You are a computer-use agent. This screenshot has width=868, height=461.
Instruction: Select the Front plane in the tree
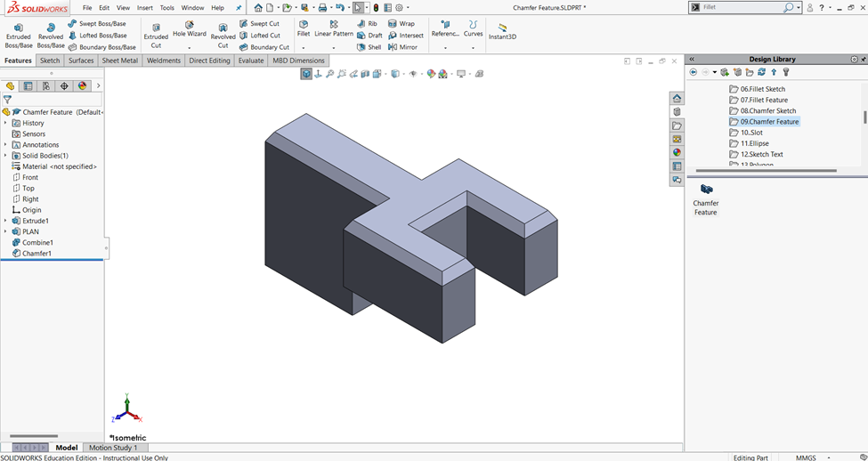[25, 177]
